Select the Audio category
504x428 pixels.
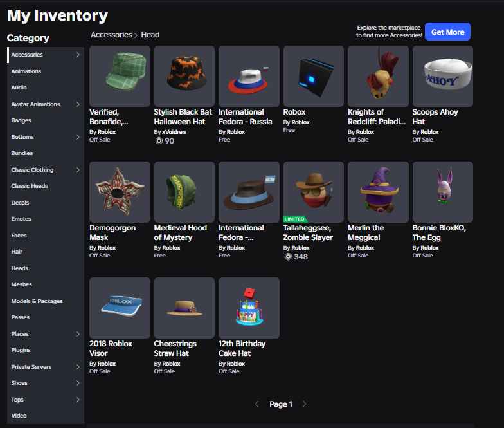tap(46, 88)
